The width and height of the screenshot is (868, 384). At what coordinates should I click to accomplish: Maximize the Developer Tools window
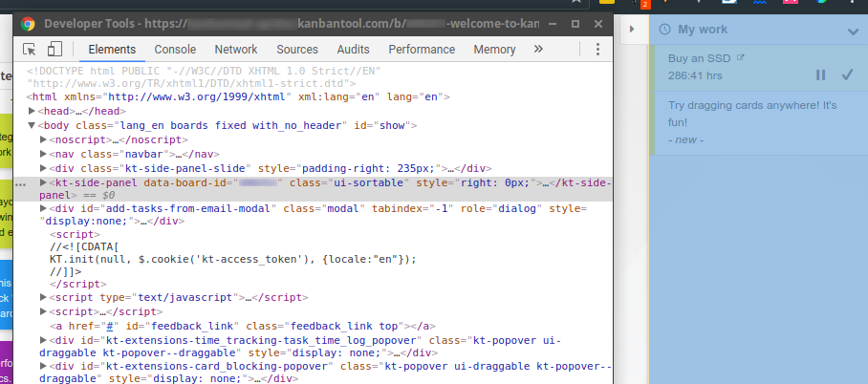(x=575, y=23)
